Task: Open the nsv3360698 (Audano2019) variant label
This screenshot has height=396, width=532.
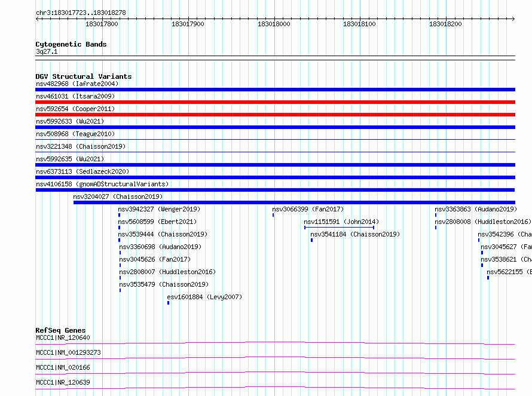Action: pyautogui.click(x=160, y=247)
